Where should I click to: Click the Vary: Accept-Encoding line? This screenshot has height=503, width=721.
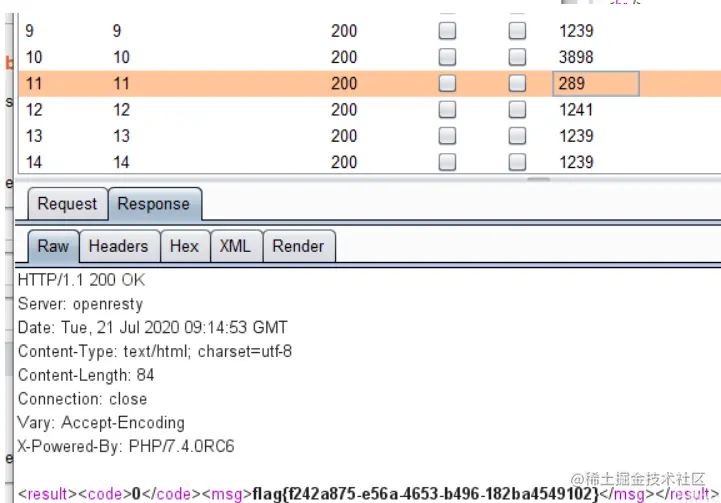pyautogui.click(x=101, y=423)
